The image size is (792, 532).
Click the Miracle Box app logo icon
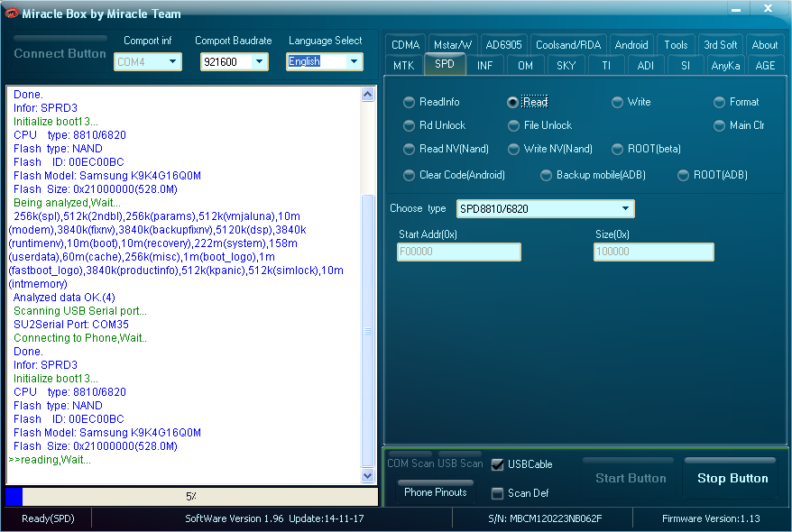(11, 14)
